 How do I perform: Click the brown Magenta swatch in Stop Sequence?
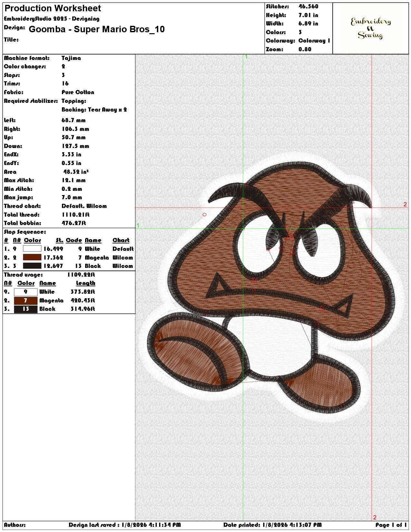click(32, 257)
